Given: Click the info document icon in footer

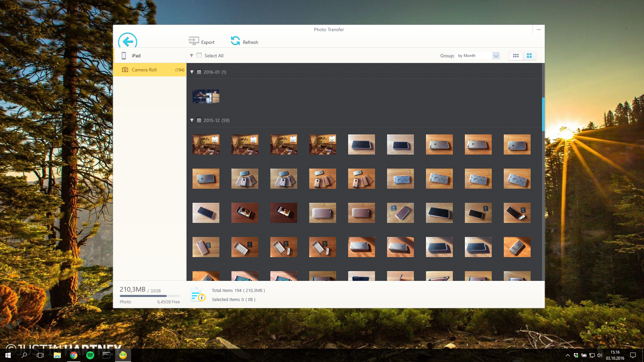Looking at the screenshot, I should [x=198, y=295].
